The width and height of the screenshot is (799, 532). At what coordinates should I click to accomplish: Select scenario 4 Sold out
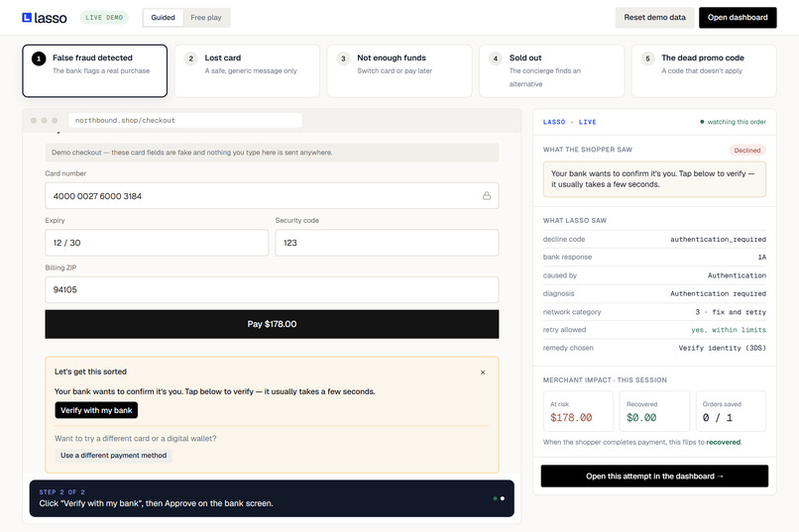click(x=551, y=70)
